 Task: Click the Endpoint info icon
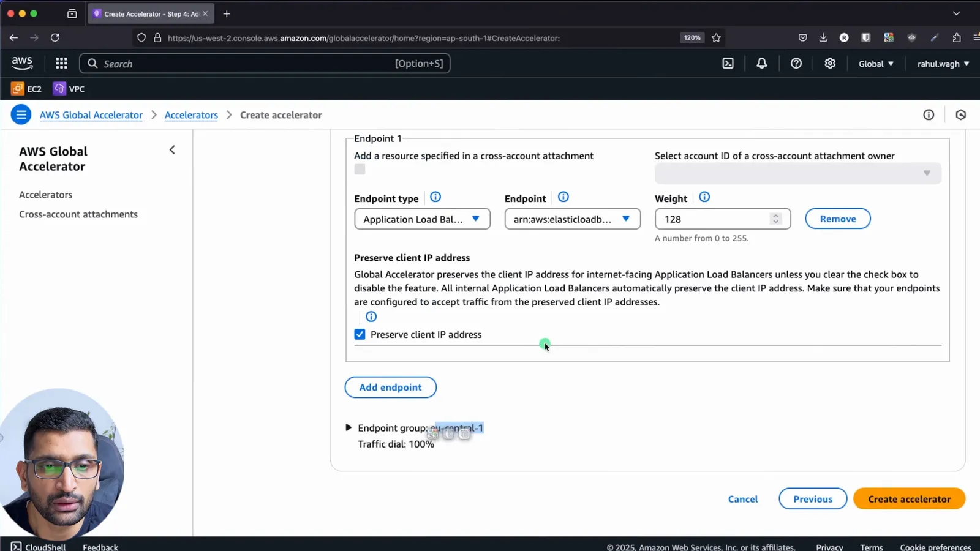pyautogui.click(x=563, y=197)
